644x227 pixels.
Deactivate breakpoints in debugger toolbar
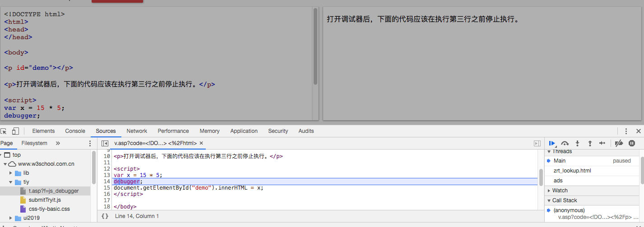pyautogui.click(x=619, y=143)
